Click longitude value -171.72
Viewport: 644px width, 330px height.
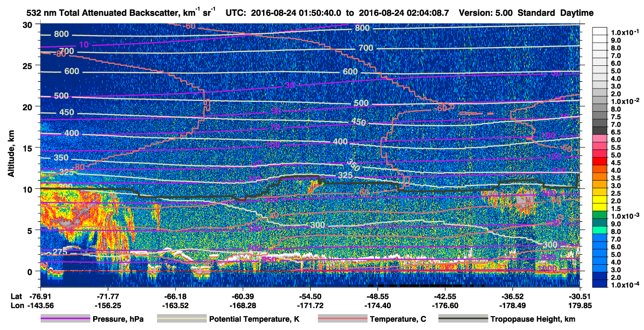click(x=310, y=306)
